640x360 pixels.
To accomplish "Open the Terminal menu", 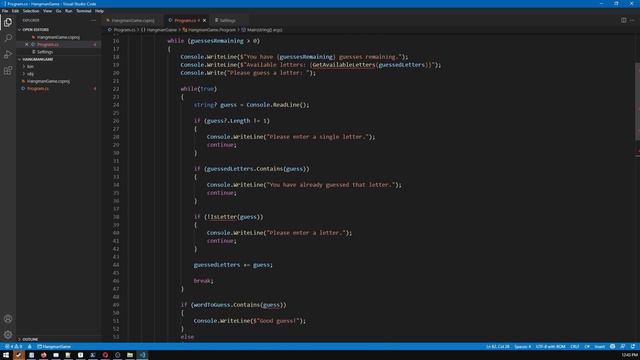I will [x=84, y=11].
